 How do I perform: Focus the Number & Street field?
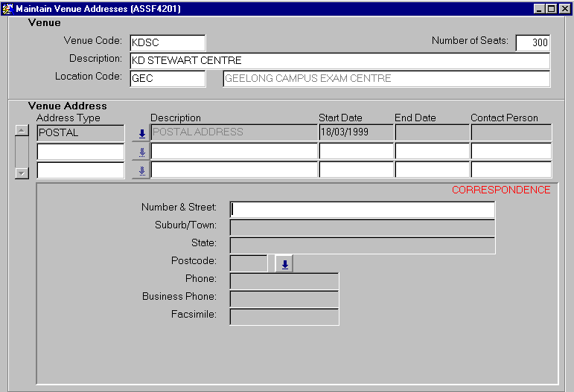click(x=362, y=209)
